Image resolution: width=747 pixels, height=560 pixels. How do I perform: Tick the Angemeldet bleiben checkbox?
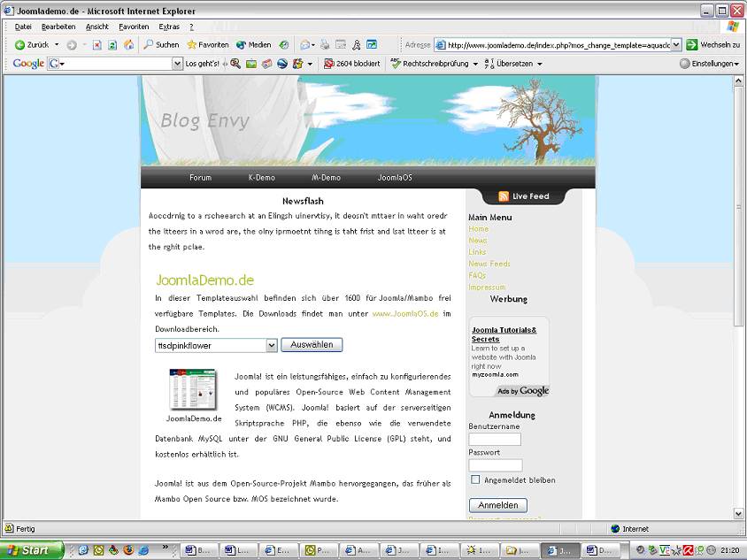point(475,479)
